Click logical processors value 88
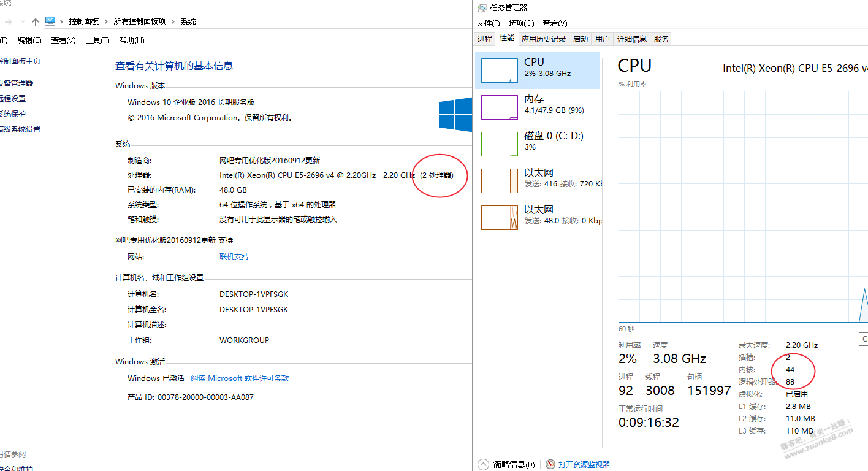 [790, 381]
